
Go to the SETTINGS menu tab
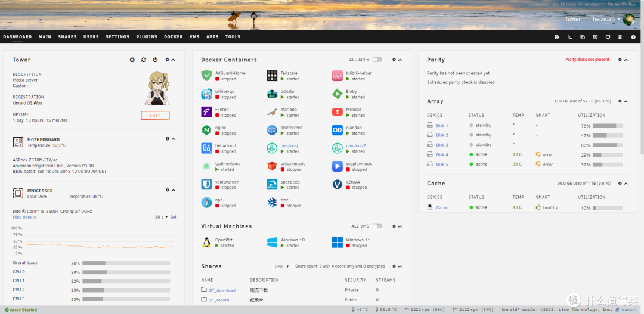click(117, 37)
